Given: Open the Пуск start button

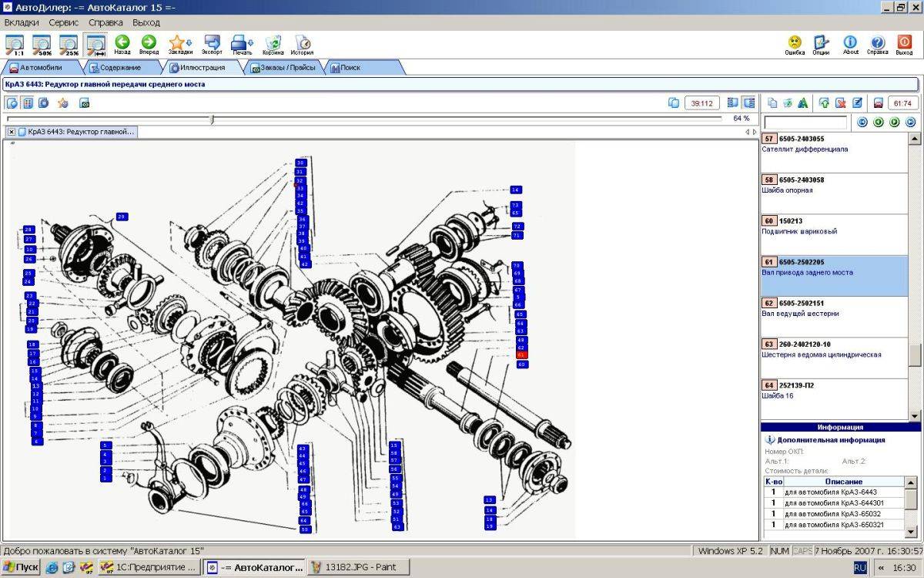Looking at the screenshot, I should pos(21,567).
